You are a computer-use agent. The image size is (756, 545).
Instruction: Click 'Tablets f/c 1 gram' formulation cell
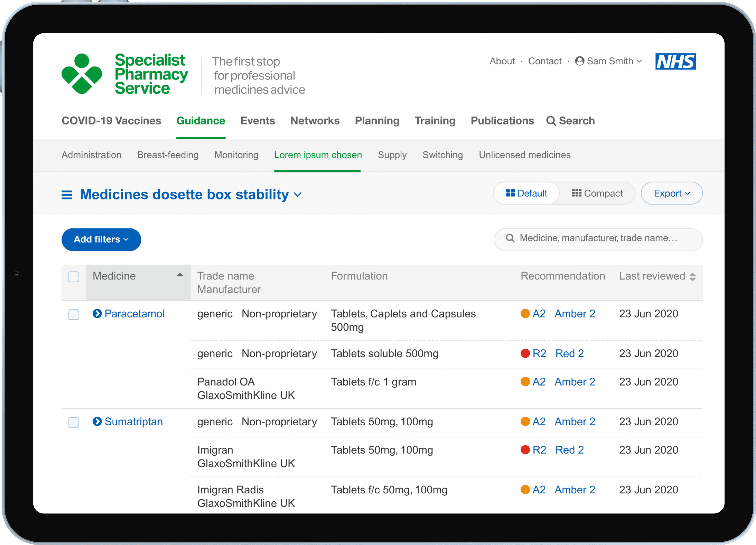[373, 382]
